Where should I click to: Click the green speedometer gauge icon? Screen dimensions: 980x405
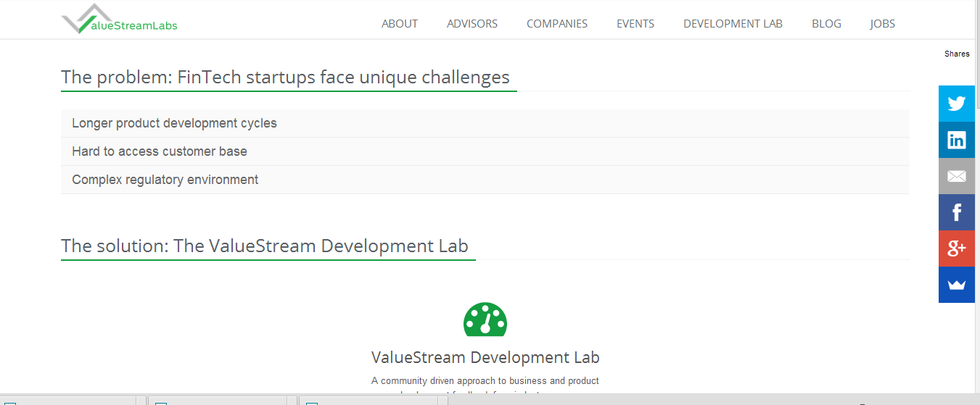click(x=485, y=320)
